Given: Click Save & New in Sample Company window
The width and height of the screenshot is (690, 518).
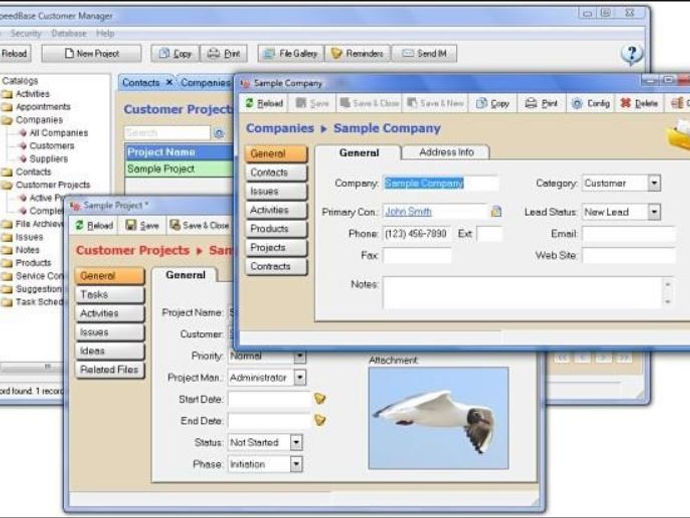Looking at the screenshot, I should tap(435, 103).
